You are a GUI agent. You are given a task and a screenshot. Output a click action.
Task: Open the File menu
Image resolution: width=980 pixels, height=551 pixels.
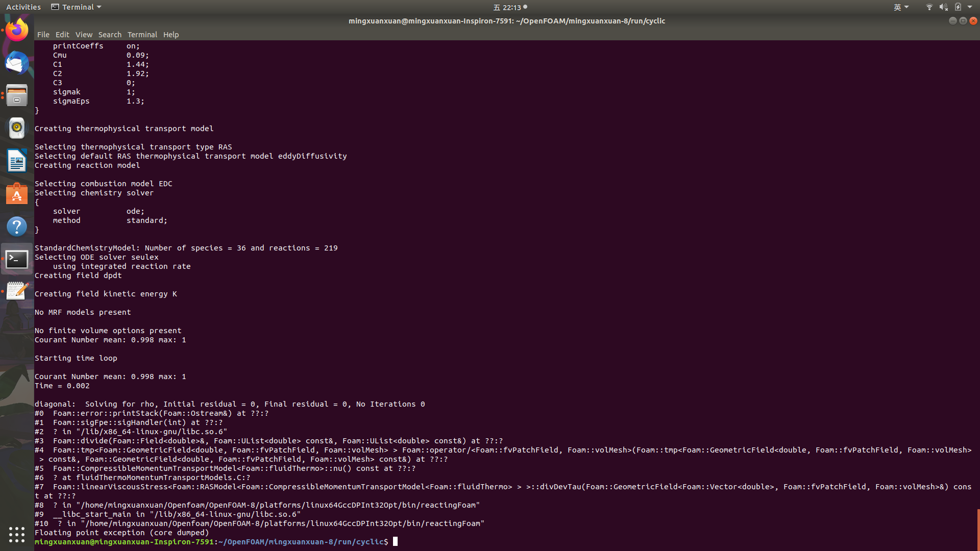click(43, 35)
